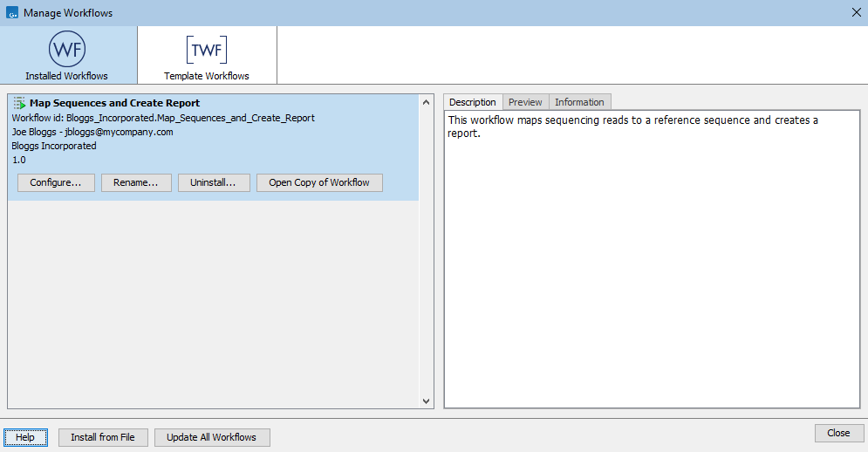
Task: Click Update All Workflows
Action: 212,437
